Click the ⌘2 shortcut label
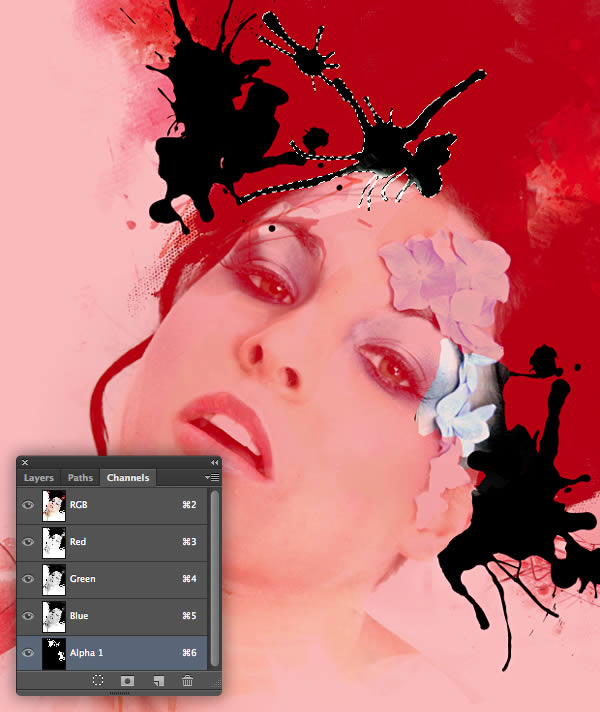Image resolution: width=600 pixels, height=712 pixels. pyautogui.click(x=189, y=505)
